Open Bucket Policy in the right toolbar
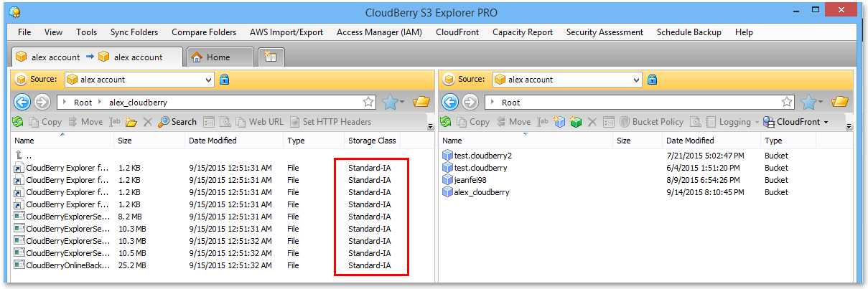868x289 pixels. tap(652, 122)
